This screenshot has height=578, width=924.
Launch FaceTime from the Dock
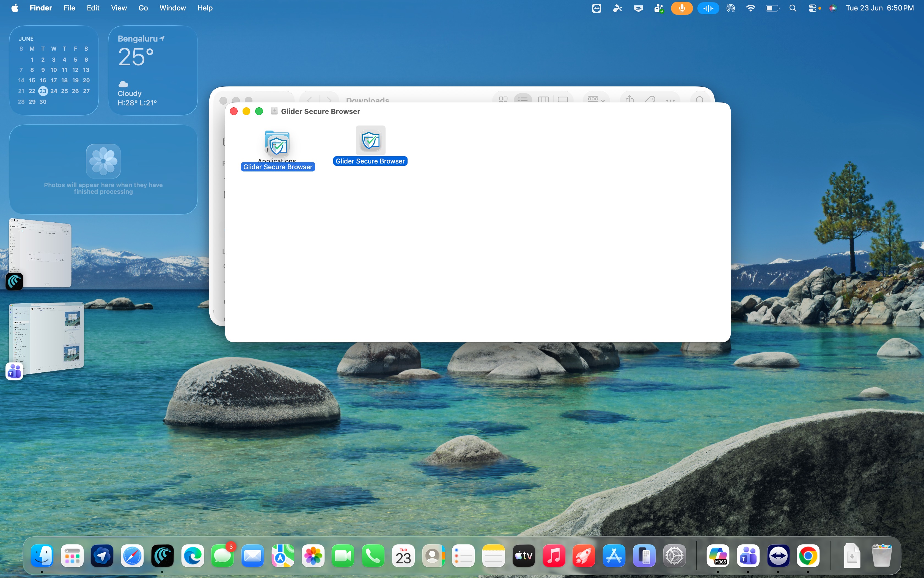[x=343, y=556]
